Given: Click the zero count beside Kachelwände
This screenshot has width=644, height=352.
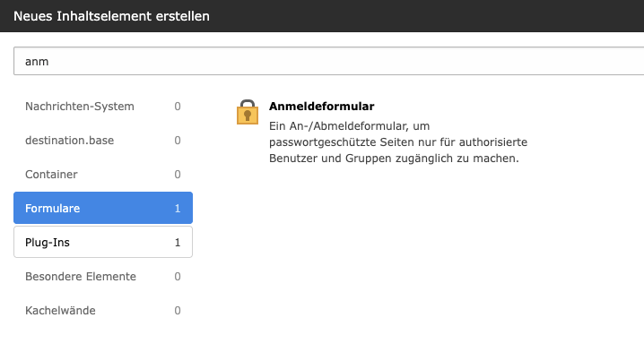Looking at the screenshot, I should (x=178, y=311).
